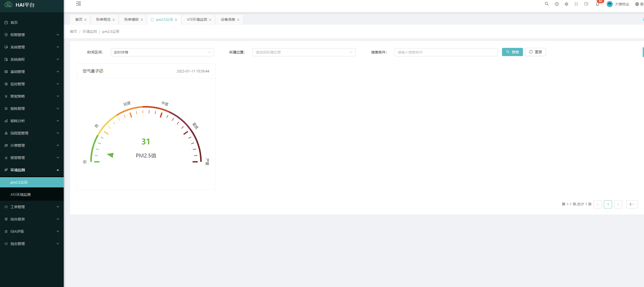Open the 所属位置 location dropdown
644x287 pixels.
304,52
